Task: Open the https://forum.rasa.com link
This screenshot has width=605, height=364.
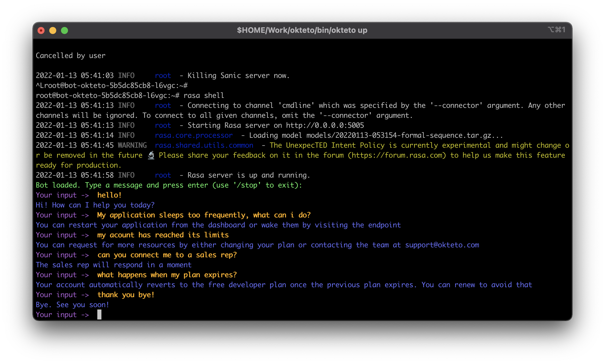Action: click(397, 155)
